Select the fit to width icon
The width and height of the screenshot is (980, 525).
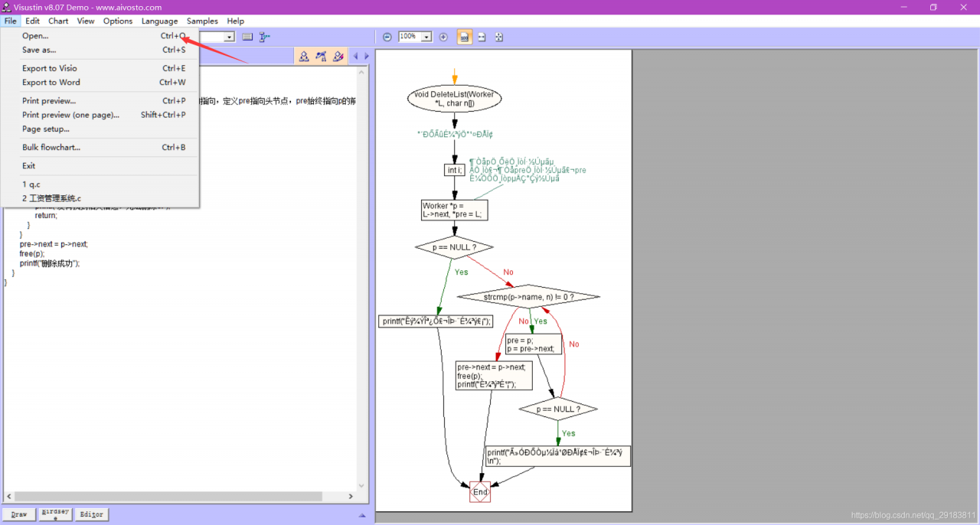coord(482,37)
